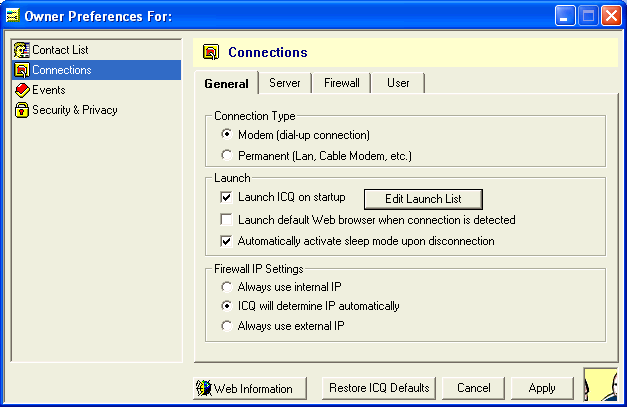The image size is (627, 407).
Task: Choose Always use external IP option
Action: tap(227, 326)
